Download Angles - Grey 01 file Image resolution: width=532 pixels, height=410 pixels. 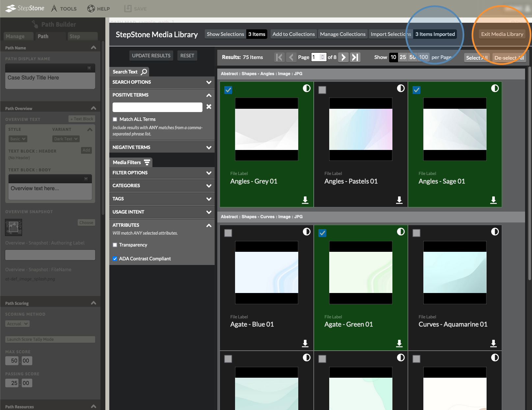click(305, 200)
